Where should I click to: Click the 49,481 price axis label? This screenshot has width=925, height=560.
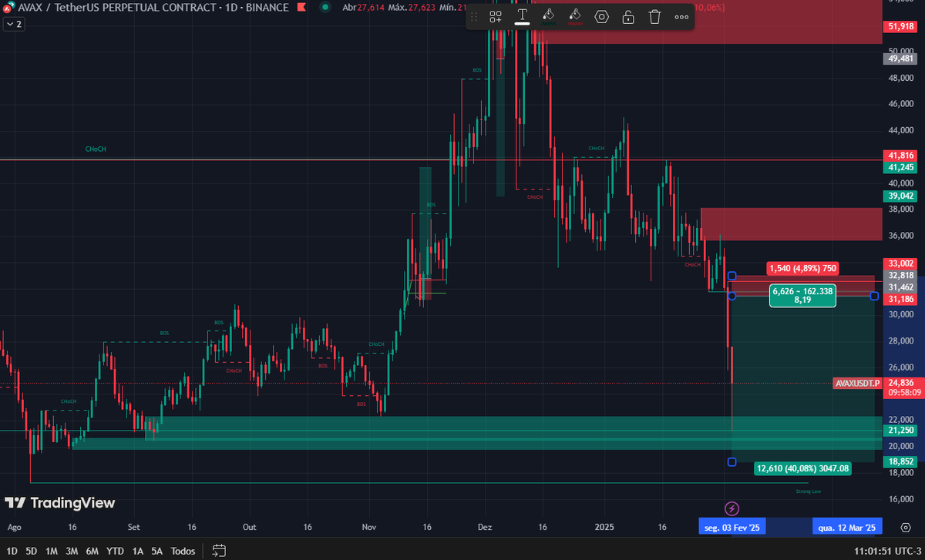tap(902, 58)
